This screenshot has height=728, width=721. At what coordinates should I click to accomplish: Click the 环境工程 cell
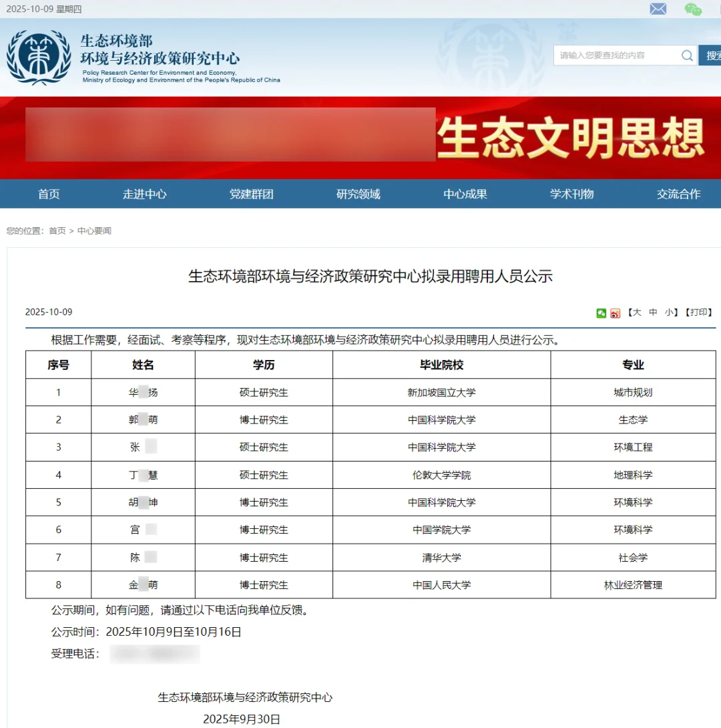633,447
